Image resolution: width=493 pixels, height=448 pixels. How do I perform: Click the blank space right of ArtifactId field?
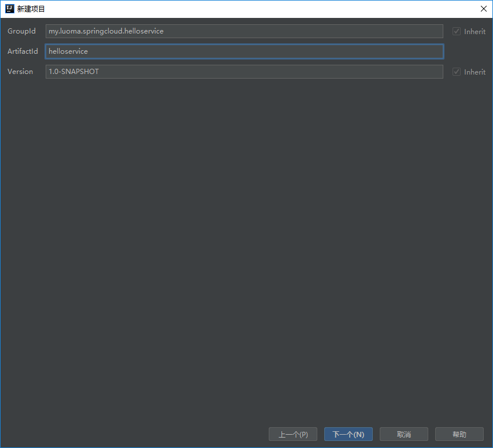coord(468,51)
